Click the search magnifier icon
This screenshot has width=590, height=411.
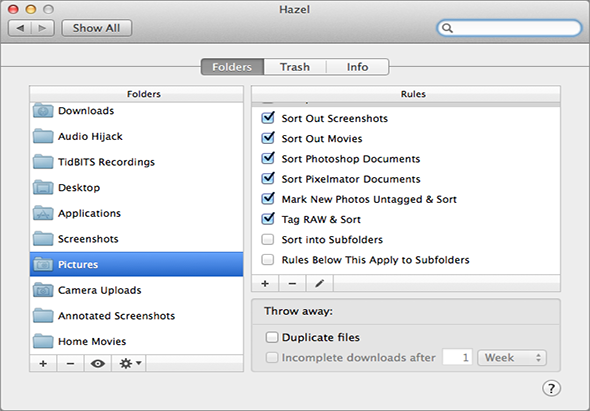(447, 28)
